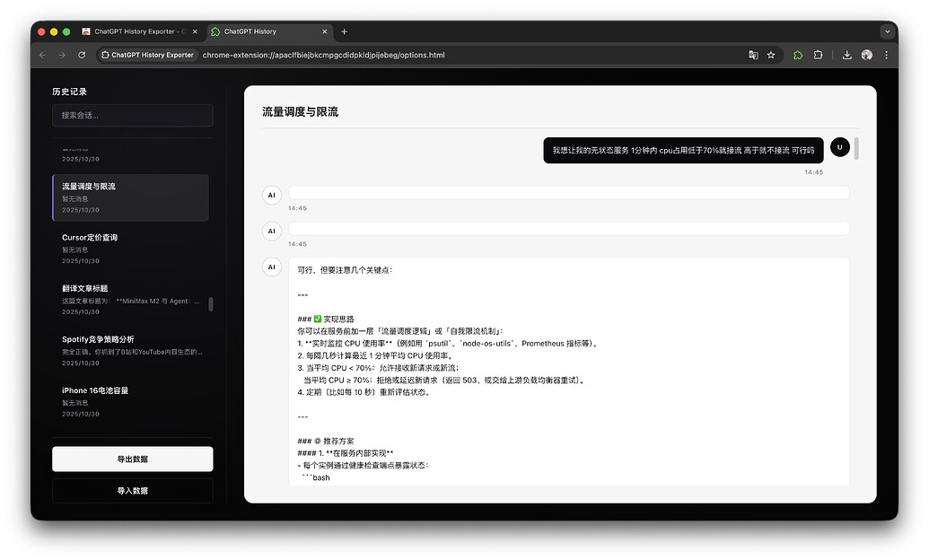This screenshot has width=929, height=560.
Task: Click the first AI avatar icon
Action: [x=272, y=195]
